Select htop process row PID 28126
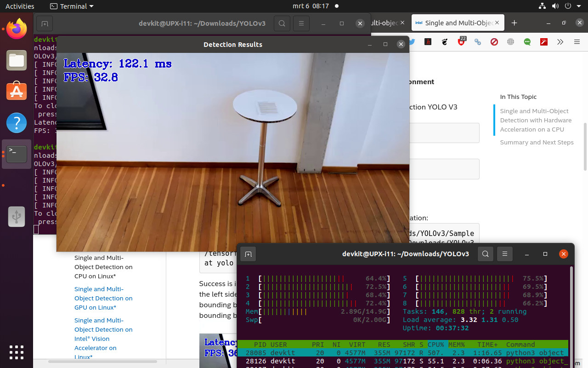Viewport: 588px width, 368px height. tap(403, 361)
